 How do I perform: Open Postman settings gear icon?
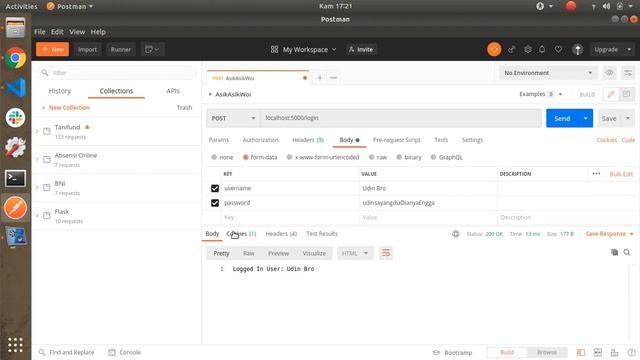pos(528,49)
